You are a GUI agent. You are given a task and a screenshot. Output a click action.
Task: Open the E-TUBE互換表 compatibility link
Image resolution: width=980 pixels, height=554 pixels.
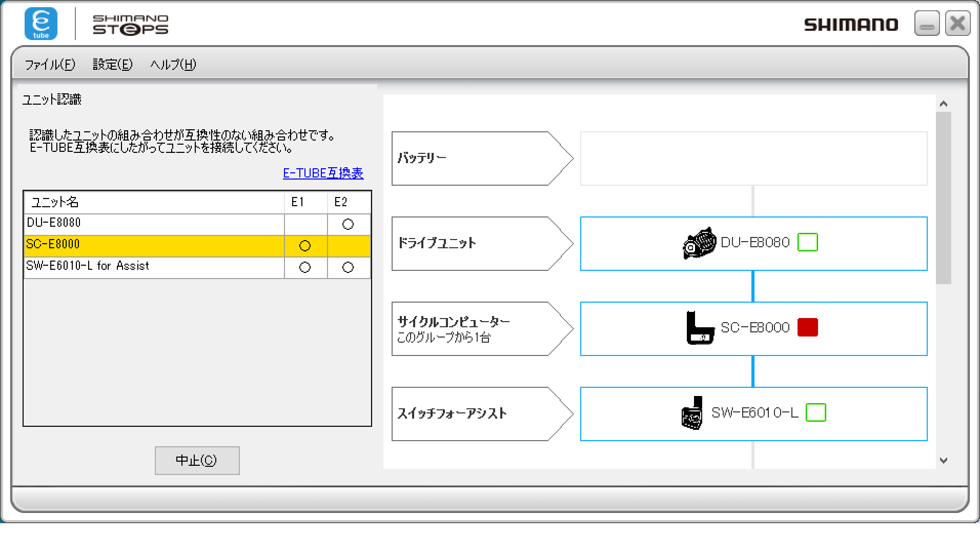point(323,173)
